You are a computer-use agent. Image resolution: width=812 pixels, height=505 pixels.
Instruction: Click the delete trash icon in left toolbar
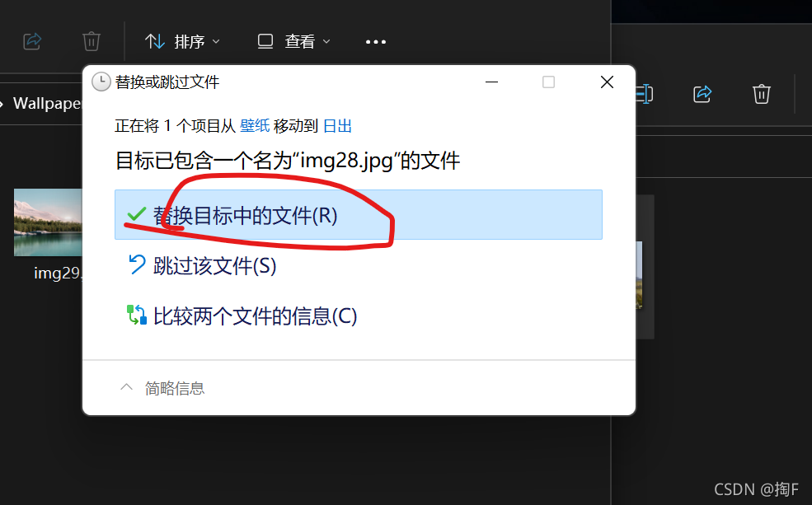coord(92,41)
